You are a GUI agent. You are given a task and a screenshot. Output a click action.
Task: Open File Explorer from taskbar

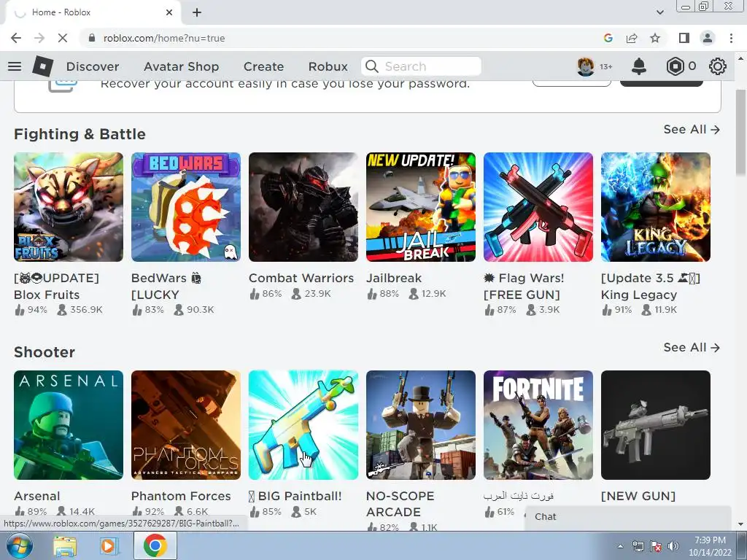pyautogui.click(x=65, y=546)
